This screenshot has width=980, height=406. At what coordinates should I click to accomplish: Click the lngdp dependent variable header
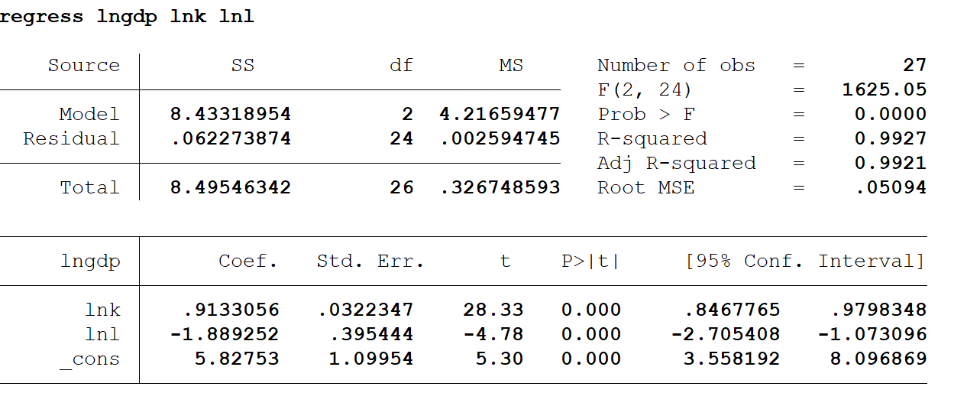[x=90, y=261]
